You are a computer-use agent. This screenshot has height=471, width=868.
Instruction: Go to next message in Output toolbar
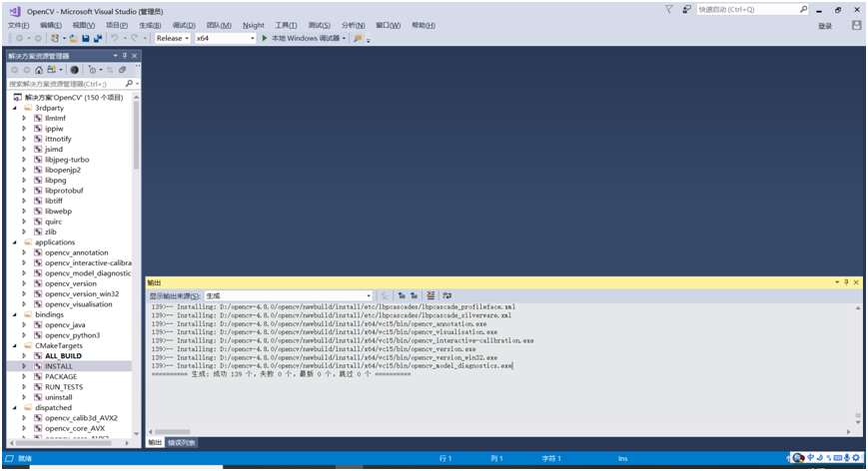414,295
